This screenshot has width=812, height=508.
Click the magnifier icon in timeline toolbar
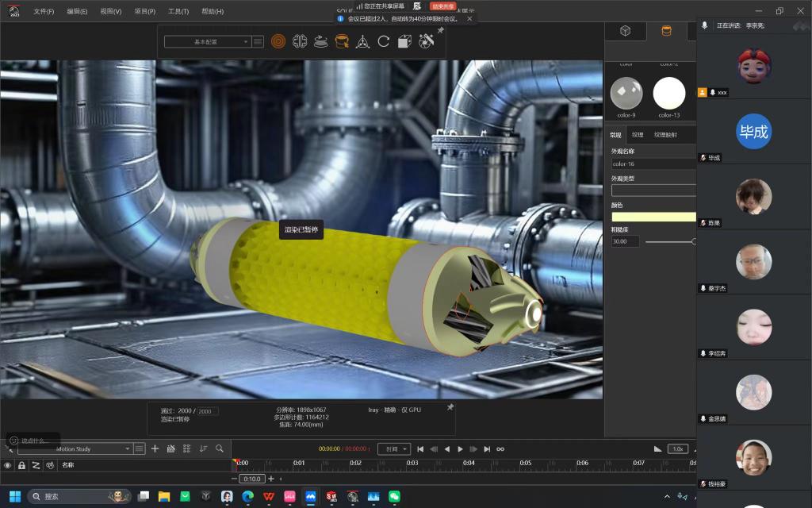(x=220, y=448)
